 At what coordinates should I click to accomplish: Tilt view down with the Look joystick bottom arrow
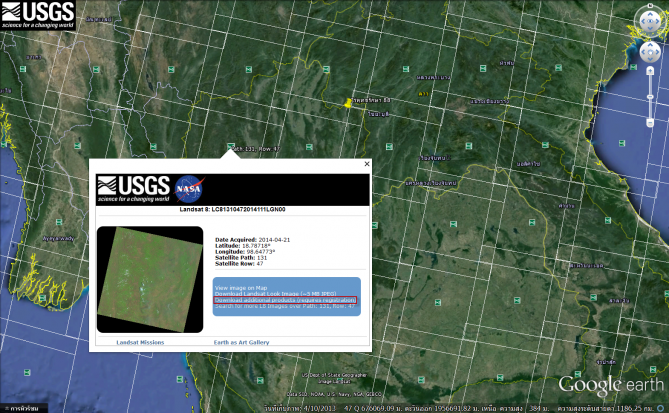[650, 29]
